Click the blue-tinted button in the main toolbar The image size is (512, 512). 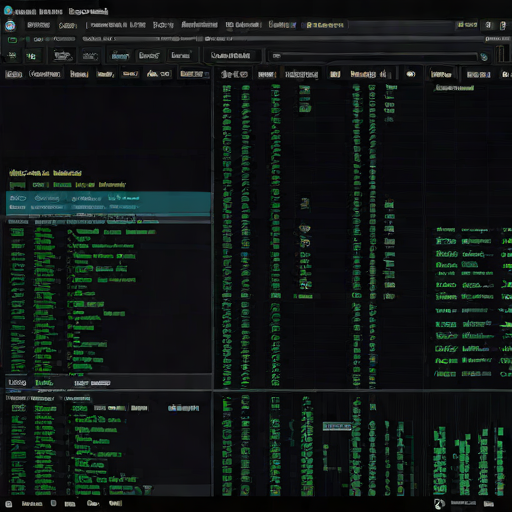coord(120,56)
